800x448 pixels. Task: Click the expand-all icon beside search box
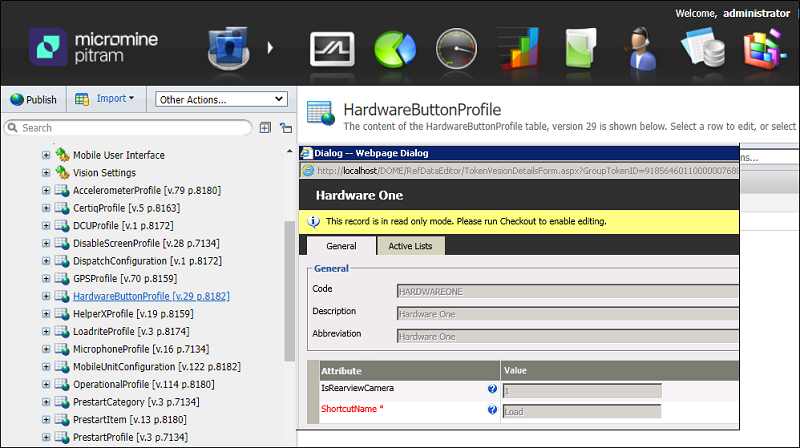point(265,128)
